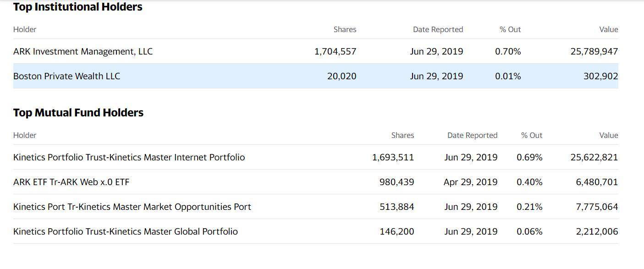Click Shares header in Mutual Fund table
This screenshot has height=269, width=644.
coord(402,135)
